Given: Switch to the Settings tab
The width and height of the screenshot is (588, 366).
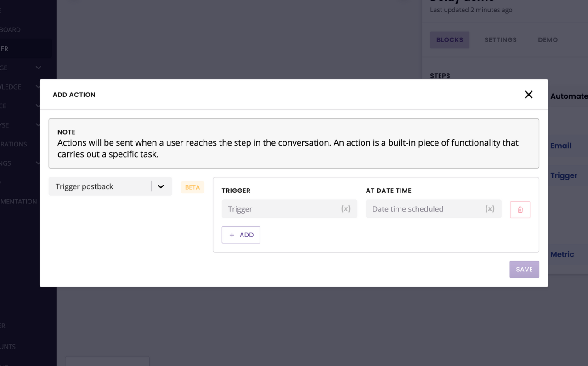Looking at the screenshot, I should [x=500, y=40].
